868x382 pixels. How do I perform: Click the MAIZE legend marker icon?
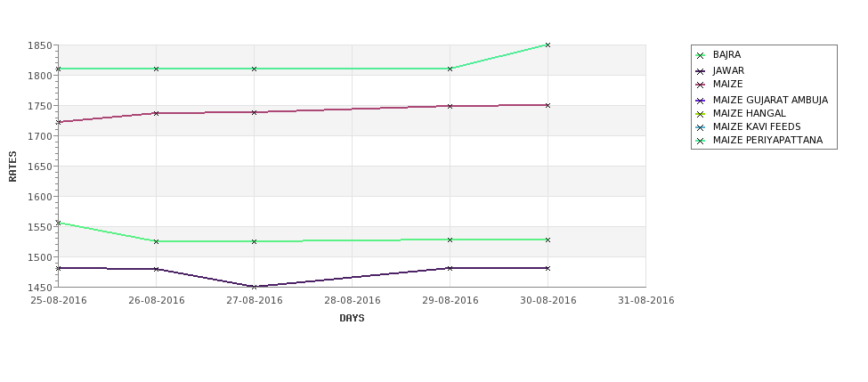pos(701,85)
